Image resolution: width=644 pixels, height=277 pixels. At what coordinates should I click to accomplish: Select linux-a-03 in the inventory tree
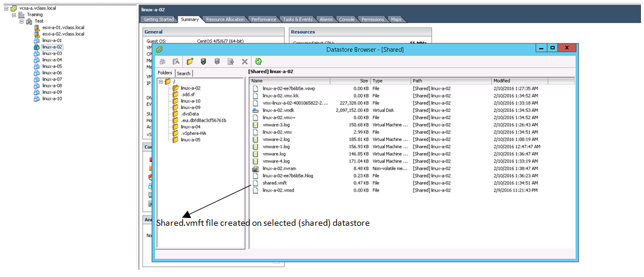[x=52, y=54]
